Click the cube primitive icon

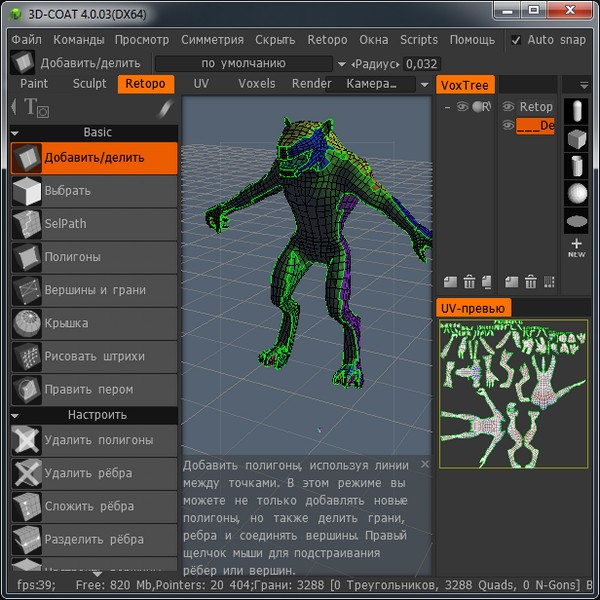[x=577, y=137]
